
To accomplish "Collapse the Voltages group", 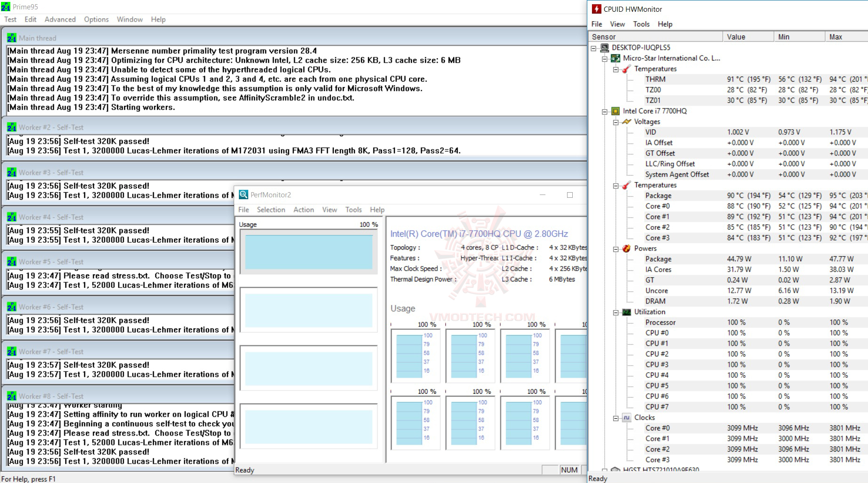I will coord(615,122).
